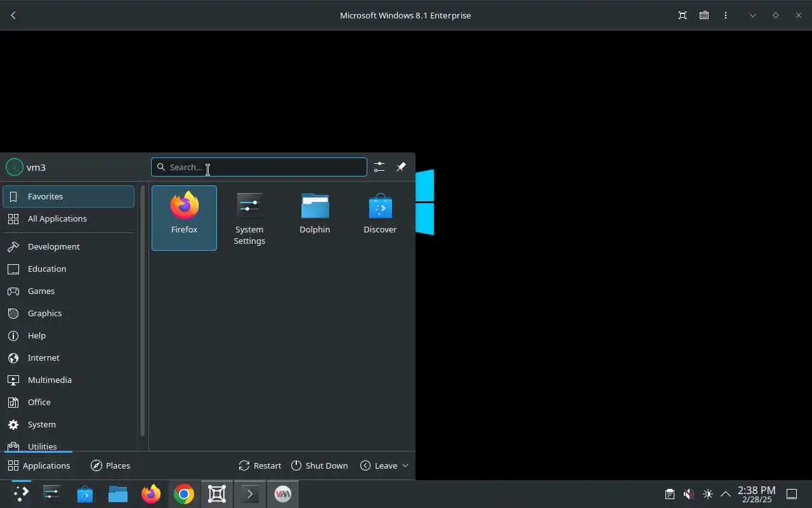The height and width of the screenshot is (508, 812).
Task: Launch Firefox from the taskbar
Action: click(x=151, y=494)
